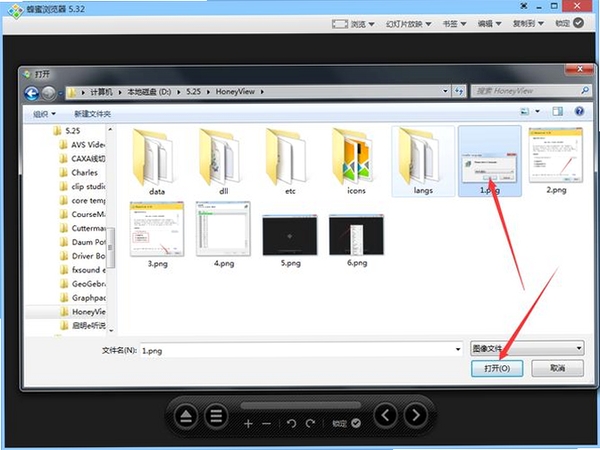Open the 文件名 history dropdown arrow

click(x=458, y=349)
